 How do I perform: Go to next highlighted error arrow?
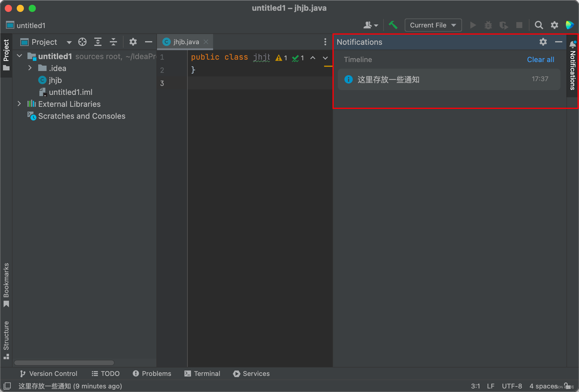325,58
